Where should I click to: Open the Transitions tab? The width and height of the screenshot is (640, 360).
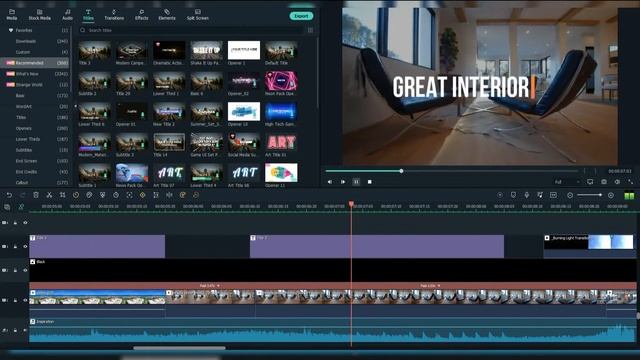coord(114,15)
